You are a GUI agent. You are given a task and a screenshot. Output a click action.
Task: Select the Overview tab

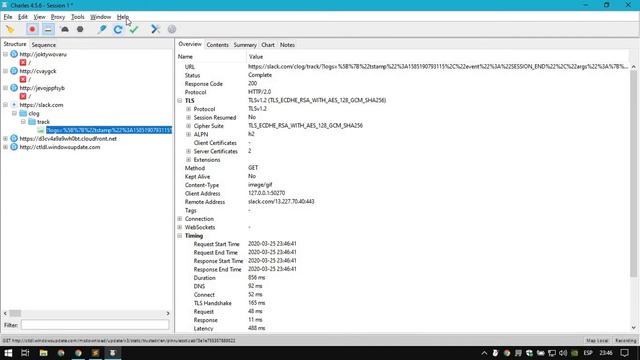click(190, 44)
